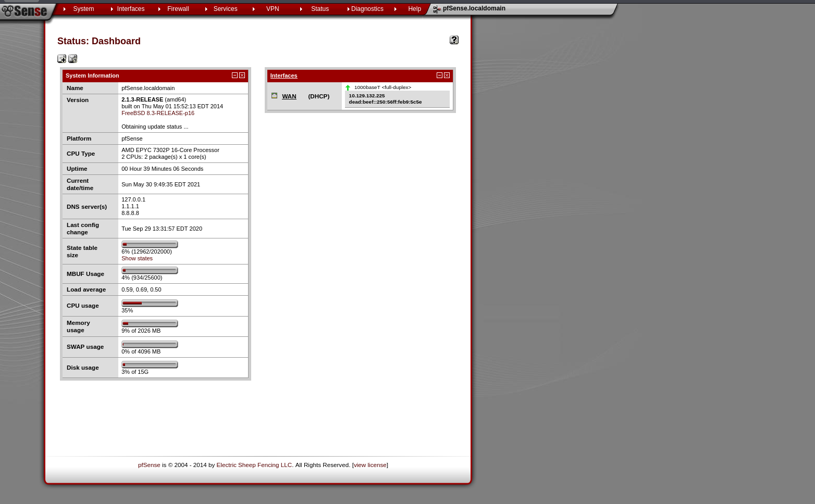This screenshot has height=504, width=815.
Task: Click the System Information widget title
Action: (92, 75)
